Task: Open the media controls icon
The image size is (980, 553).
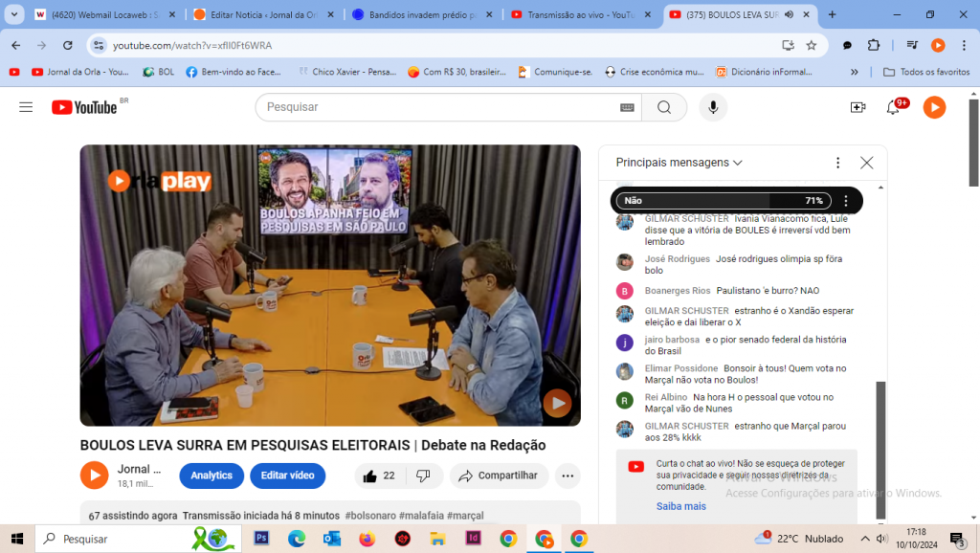Action: (912, 45)
